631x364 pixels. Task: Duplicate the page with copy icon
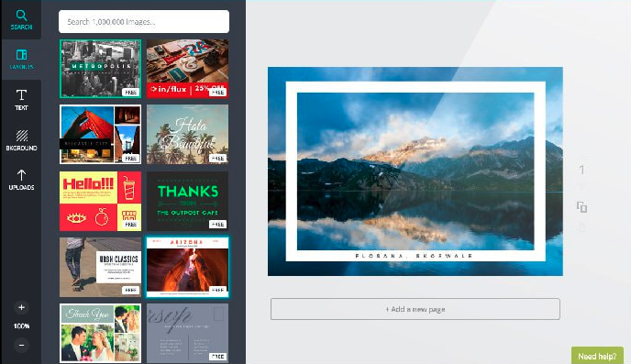(x=581, y=207)
